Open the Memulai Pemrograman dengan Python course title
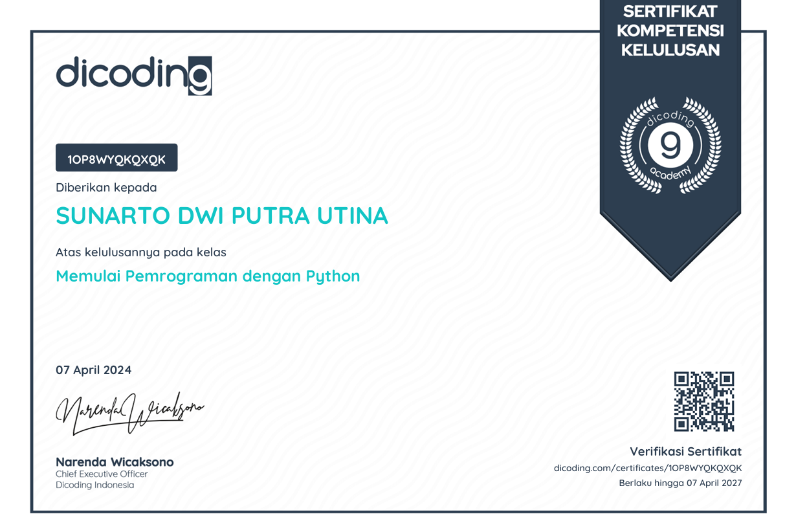 click(x=208, y=276)
